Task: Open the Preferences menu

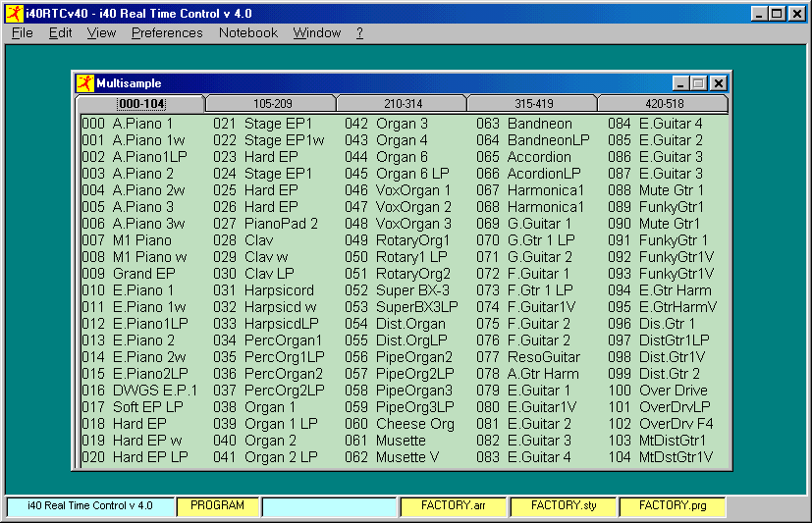Action: (x=167, y=32)
